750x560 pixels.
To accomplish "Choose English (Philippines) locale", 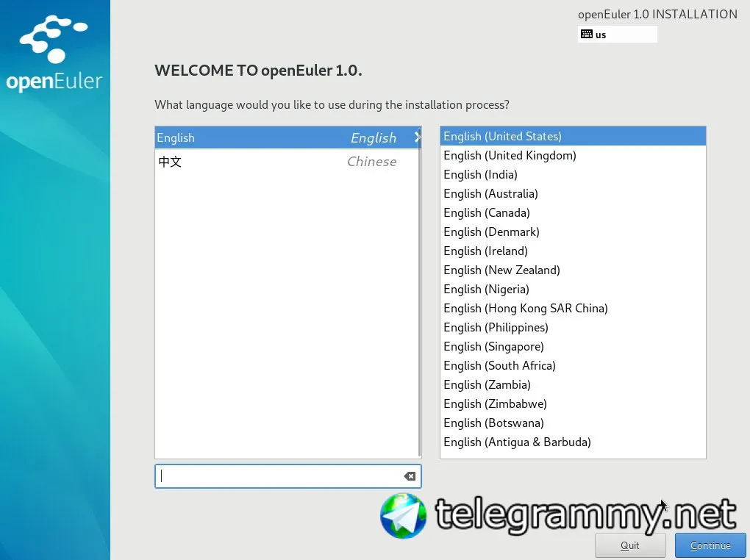I will coord(573,328).
